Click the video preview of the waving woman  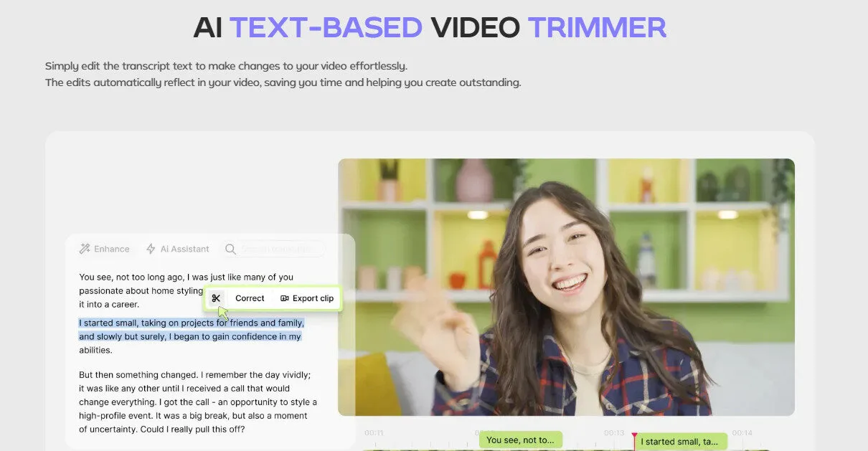(x=567, y=287)
